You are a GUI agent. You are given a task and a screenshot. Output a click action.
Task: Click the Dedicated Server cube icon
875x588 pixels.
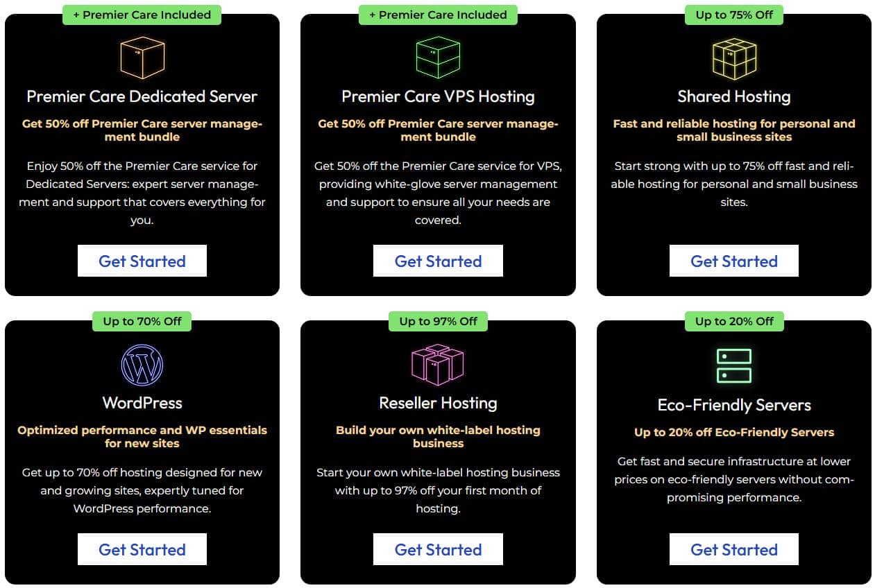coord(142,58)
